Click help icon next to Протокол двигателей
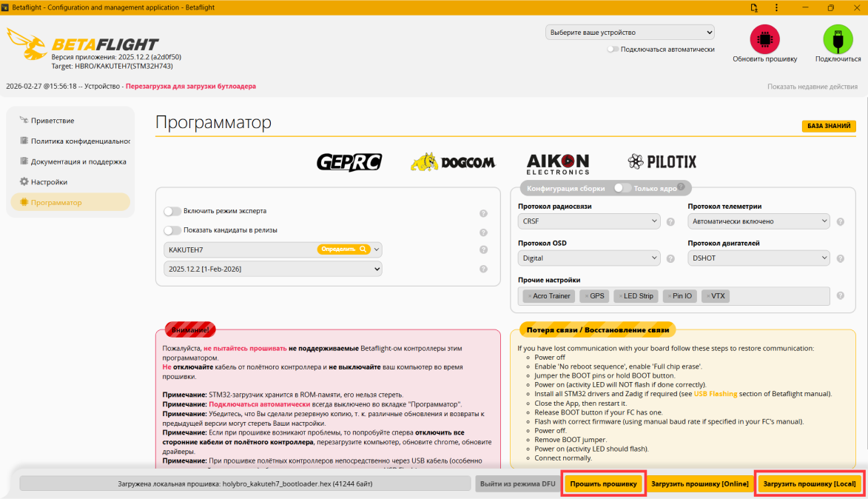This screenshot has height=499, width=868. tap(841, 258)
